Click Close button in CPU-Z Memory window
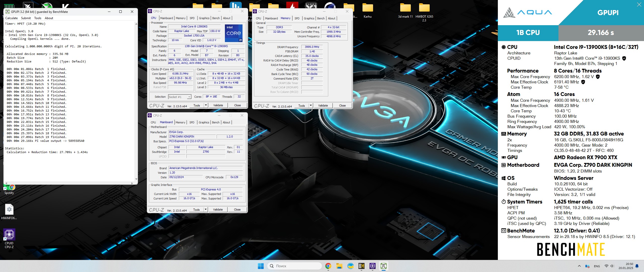The width and height of the screenshot is (644, 272). click(342, 106)
